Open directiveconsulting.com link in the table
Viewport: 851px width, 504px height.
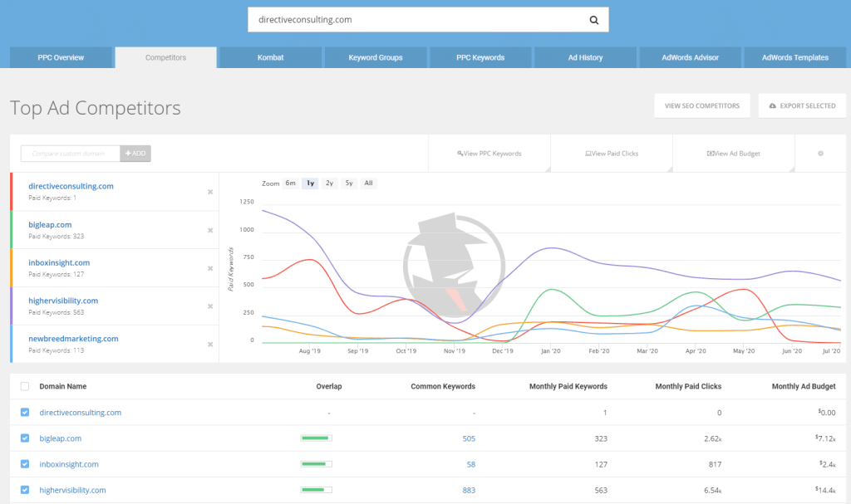point(81,413)
